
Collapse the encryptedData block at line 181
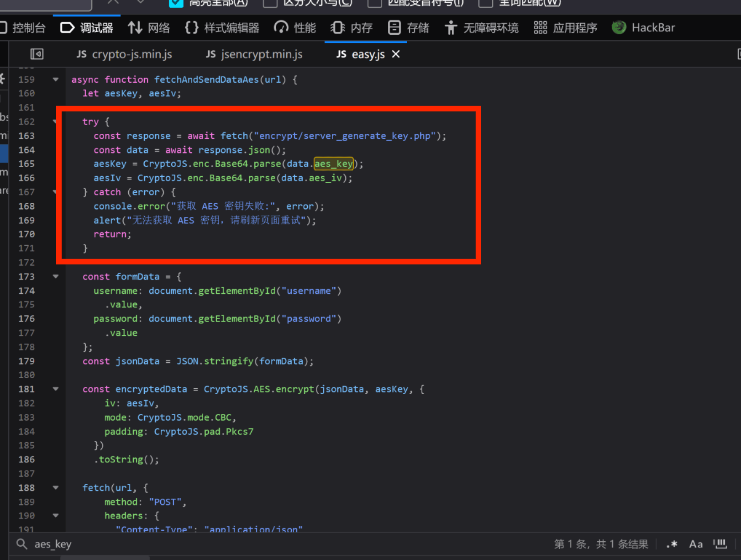pos(56,389)
